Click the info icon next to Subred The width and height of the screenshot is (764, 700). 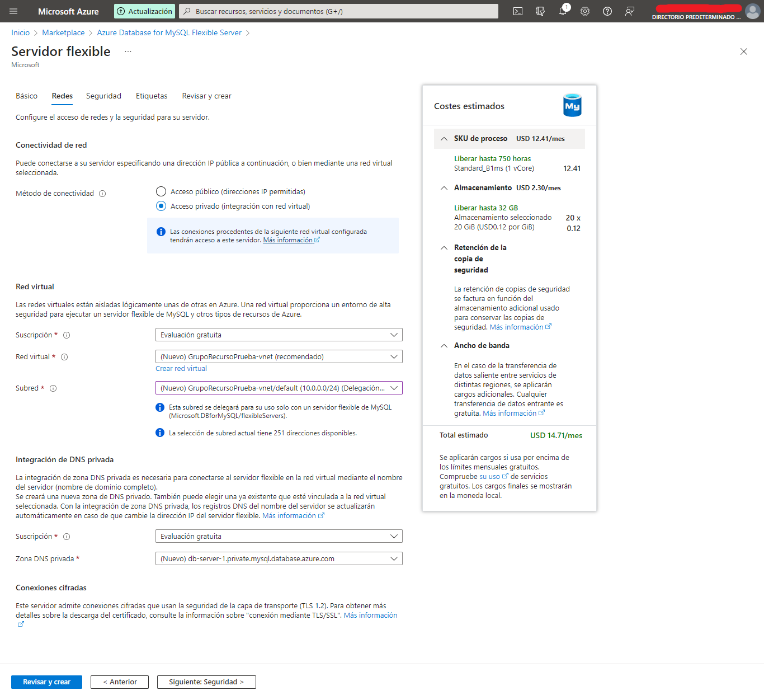(53, 388)
